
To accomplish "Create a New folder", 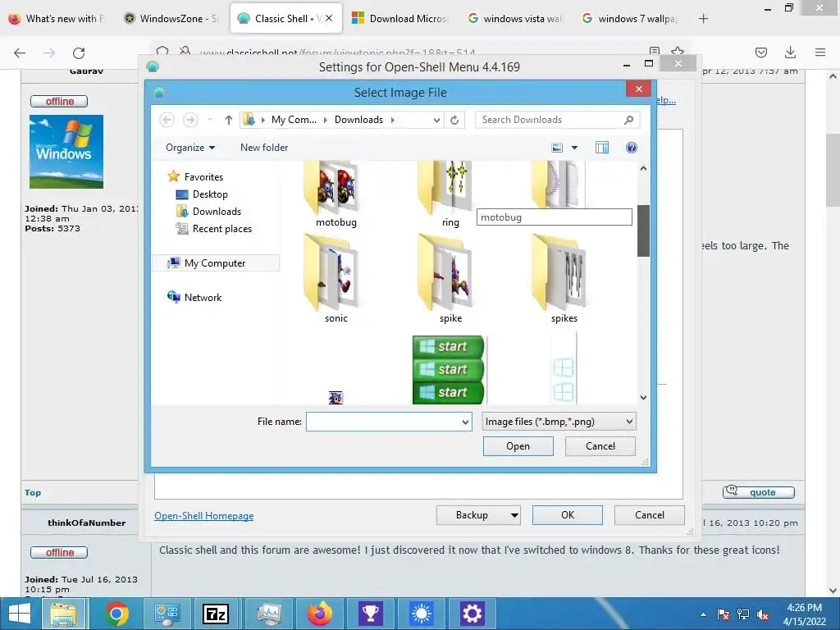I will (264, 148).
